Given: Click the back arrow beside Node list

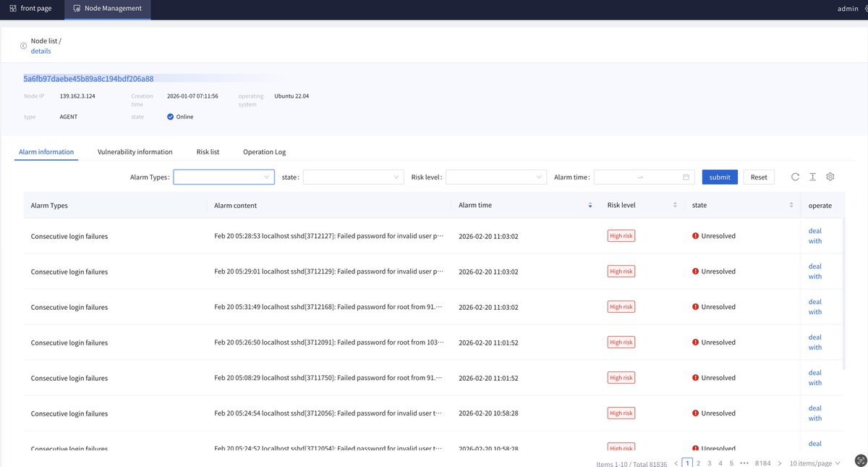Looking at the screenshot, I should [22, 45].
